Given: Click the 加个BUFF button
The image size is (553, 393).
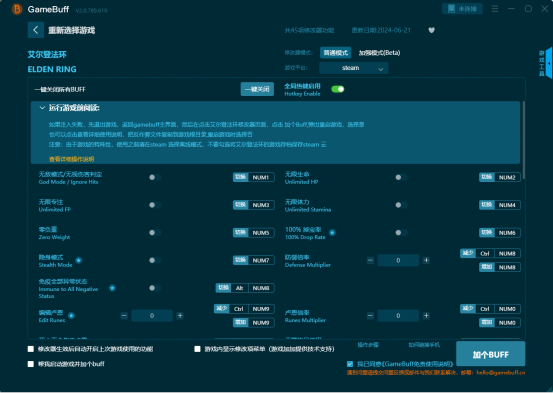Looking at the screenshot, I should pyautogui.click(x=491, y=354).
